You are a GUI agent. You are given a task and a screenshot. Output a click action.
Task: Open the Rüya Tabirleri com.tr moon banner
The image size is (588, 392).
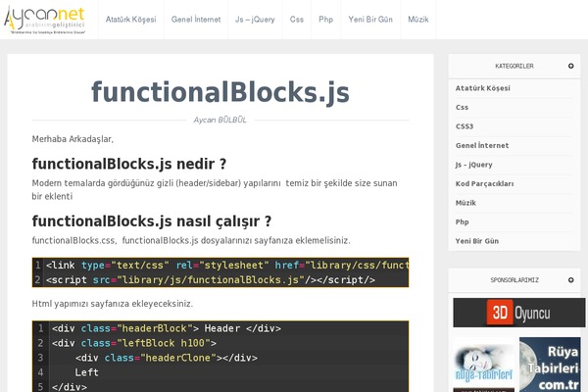(550, 365)
